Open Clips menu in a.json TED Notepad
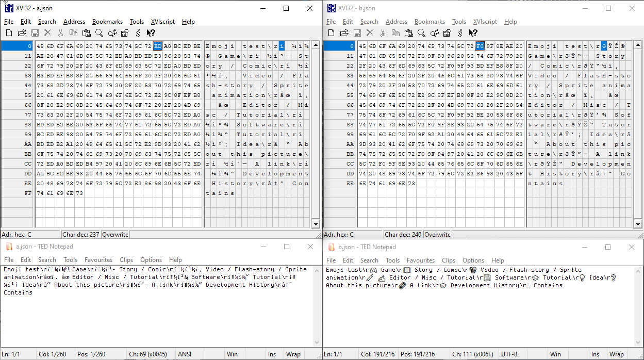This screenshot has height=360, width=644. pos(126,260)
